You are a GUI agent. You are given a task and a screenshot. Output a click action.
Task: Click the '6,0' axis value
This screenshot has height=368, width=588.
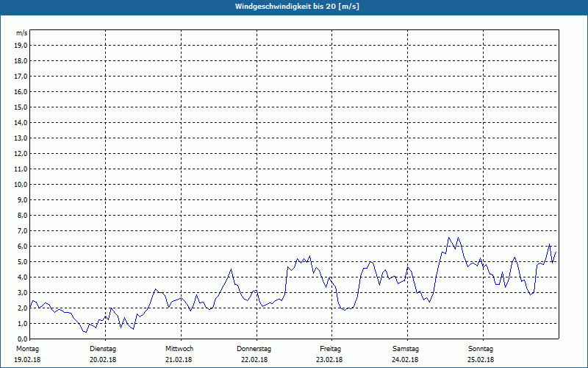click(x=22, y=247)
